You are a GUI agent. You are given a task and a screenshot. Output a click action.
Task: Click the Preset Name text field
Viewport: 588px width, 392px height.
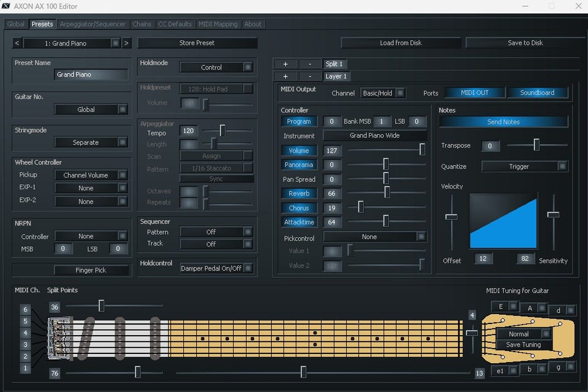(x=91, y=75)
